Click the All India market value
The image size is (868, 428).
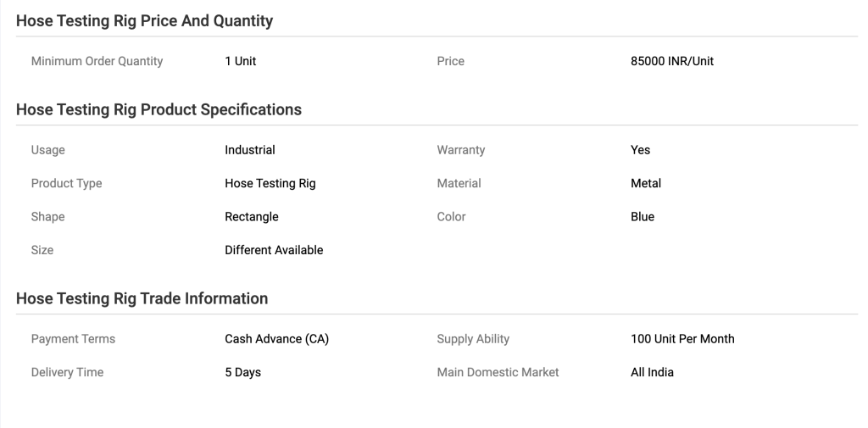pos(652,372)
